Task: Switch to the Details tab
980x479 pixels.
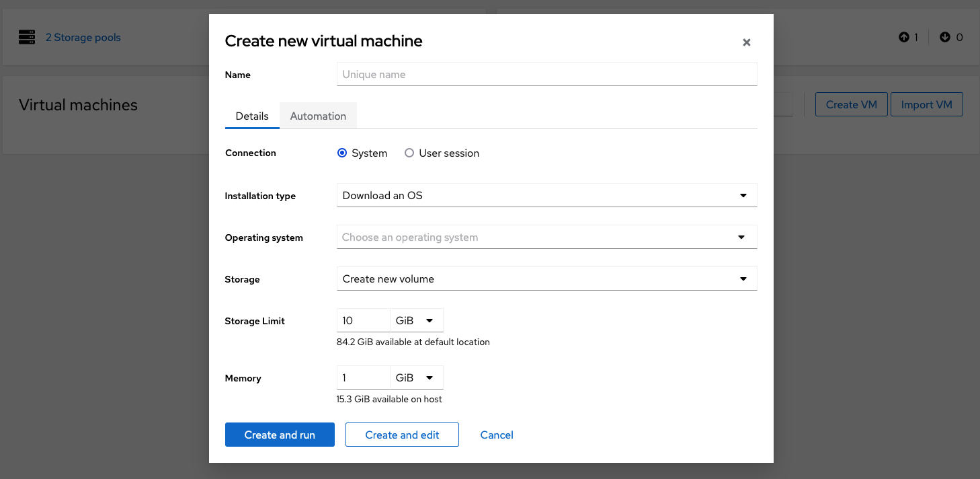Action: (x=252, y=116)
